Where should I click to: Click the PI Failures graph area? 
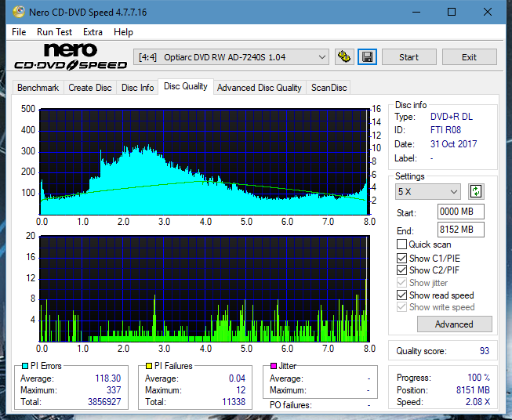205,289
